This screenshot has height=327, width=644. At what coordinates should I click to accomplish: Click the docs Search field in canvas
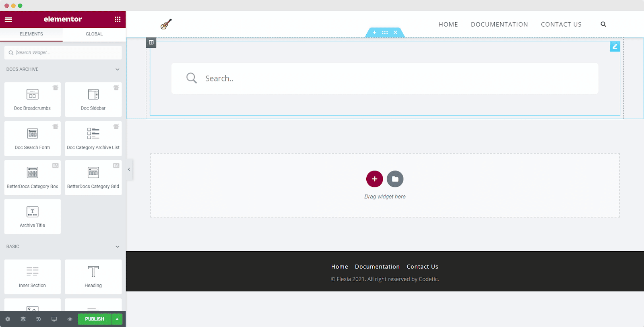[385, 79]
